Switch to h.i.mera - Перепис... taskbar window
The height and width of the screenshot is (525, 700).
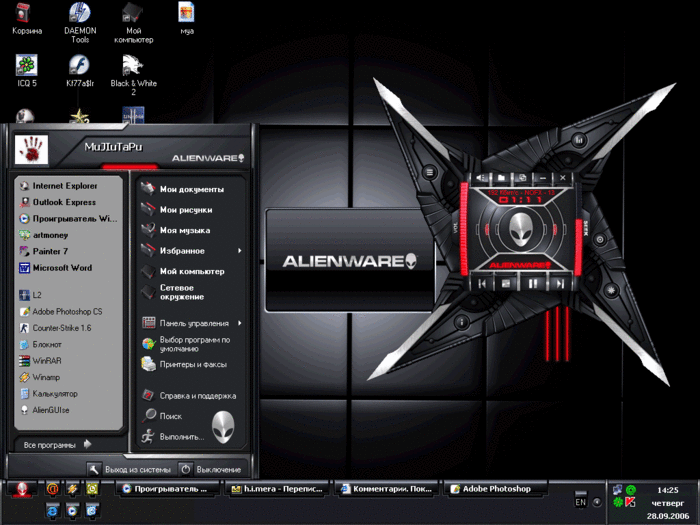[277, 489]
